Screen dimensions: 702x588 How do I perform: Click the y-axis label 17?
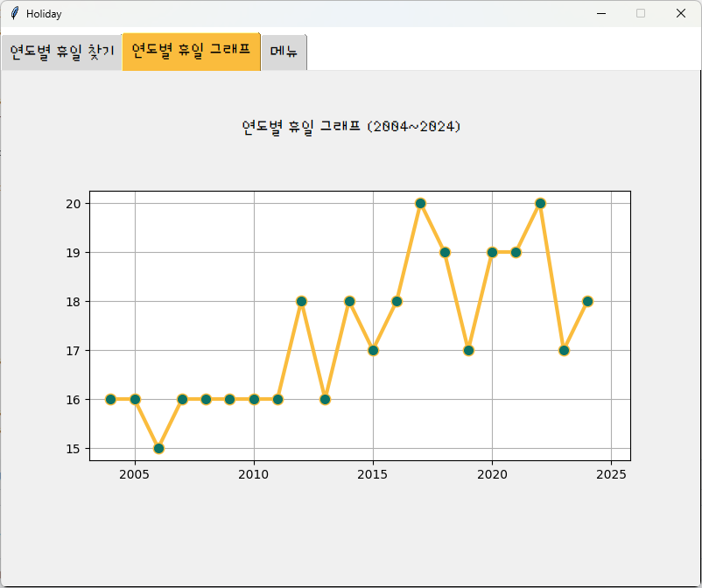point(74,351)
